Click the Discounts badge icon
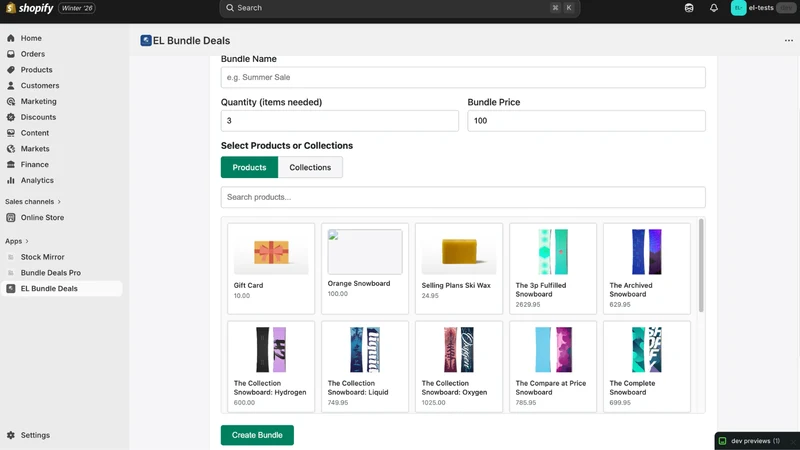800x450 pixels. 11,117
